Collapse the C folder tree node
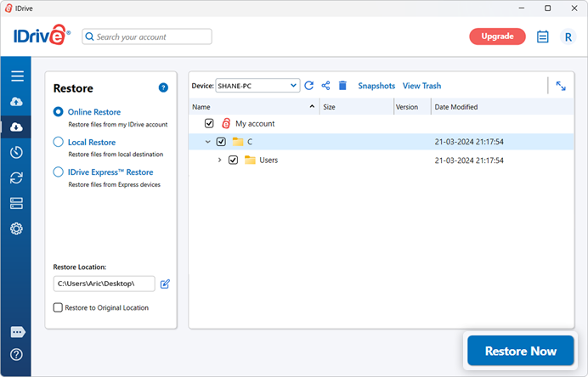This screenshot has width=588, height=377. point(208,142)
